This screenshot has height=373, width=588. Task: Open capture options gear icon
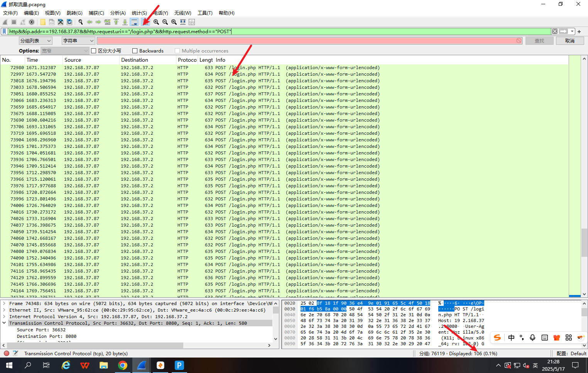(32, 22)
